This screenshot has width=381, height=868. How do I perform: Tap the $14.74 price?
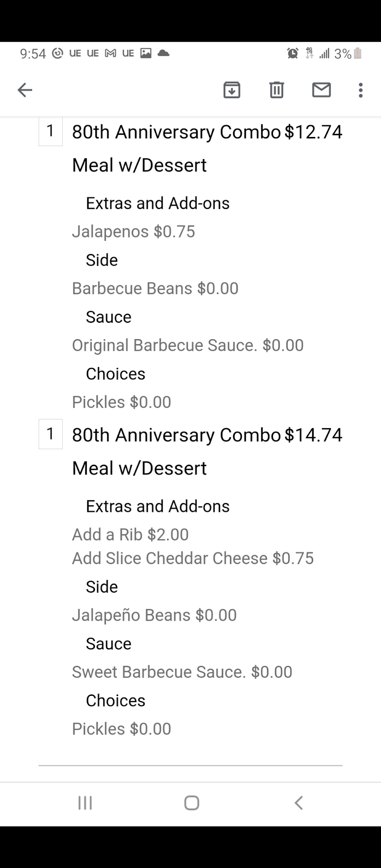pos(313,435)
